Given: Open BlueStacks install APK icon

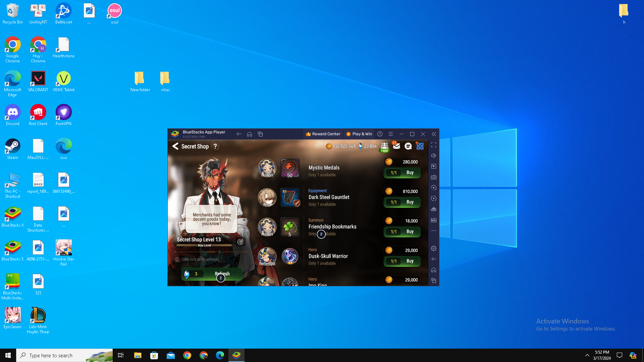Looking at the screenshot, I should point(434,220).
